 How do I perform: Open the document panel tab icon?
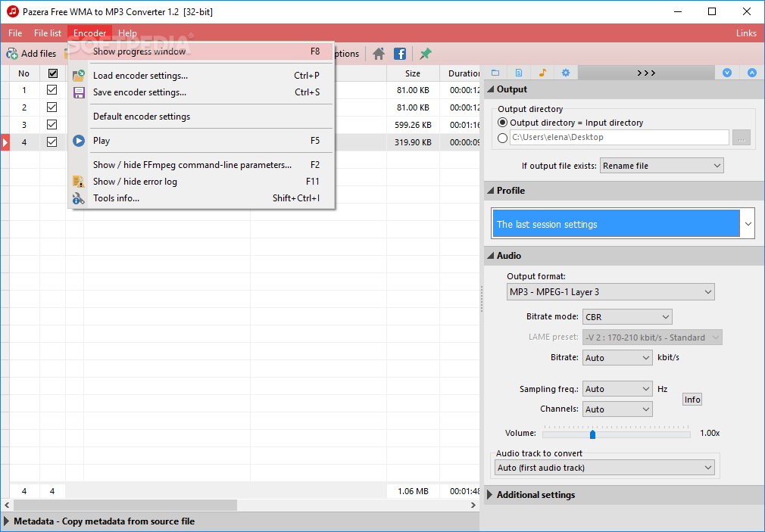(x=519, y=73)
